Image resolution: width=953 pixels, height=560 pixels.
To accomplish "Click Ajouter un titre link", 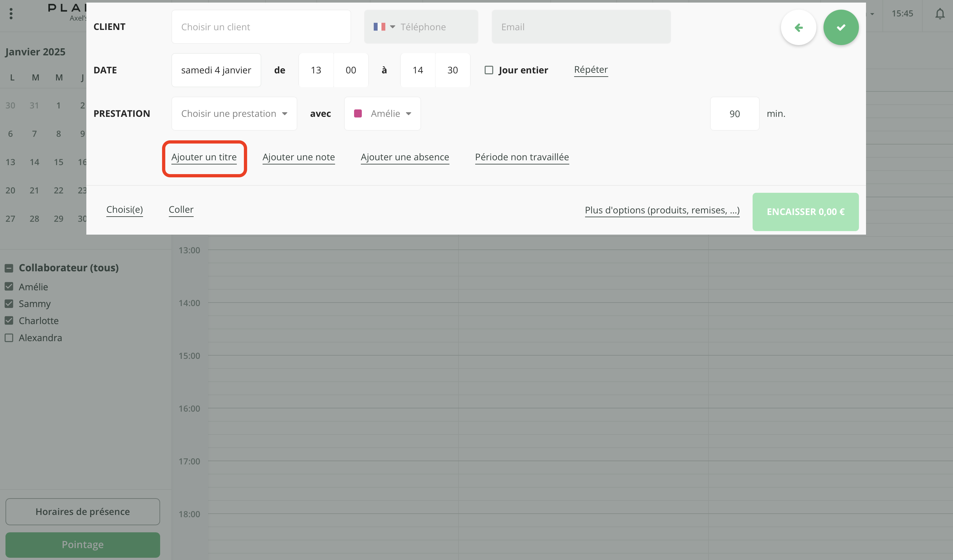I will [204, 157].
